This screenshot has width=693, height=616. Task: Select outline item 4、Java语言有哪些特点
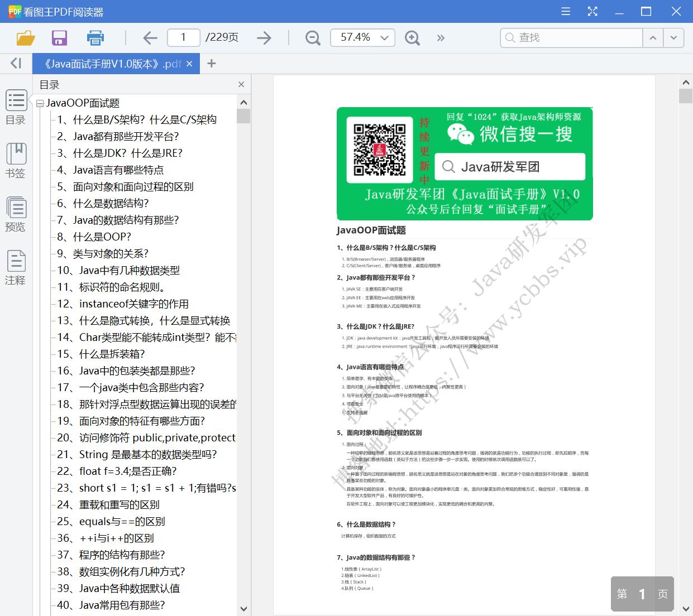pyautogui.click(x=111, y=170)
